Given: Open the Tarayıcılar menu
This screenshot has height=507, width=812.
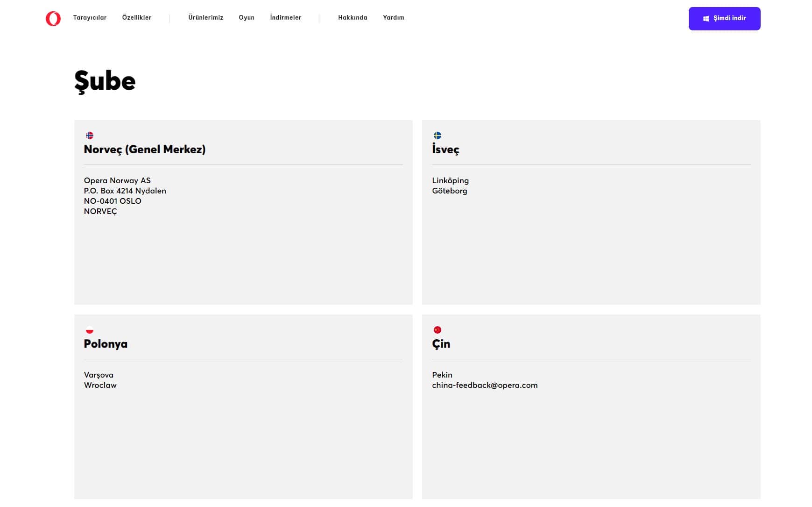Looking at the screenshot, I should 90,17.
